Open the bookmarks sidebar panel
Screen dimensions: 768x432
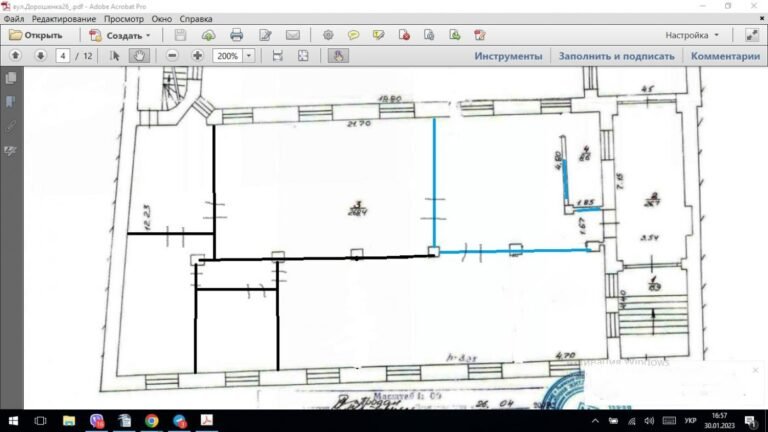(11, 102)
